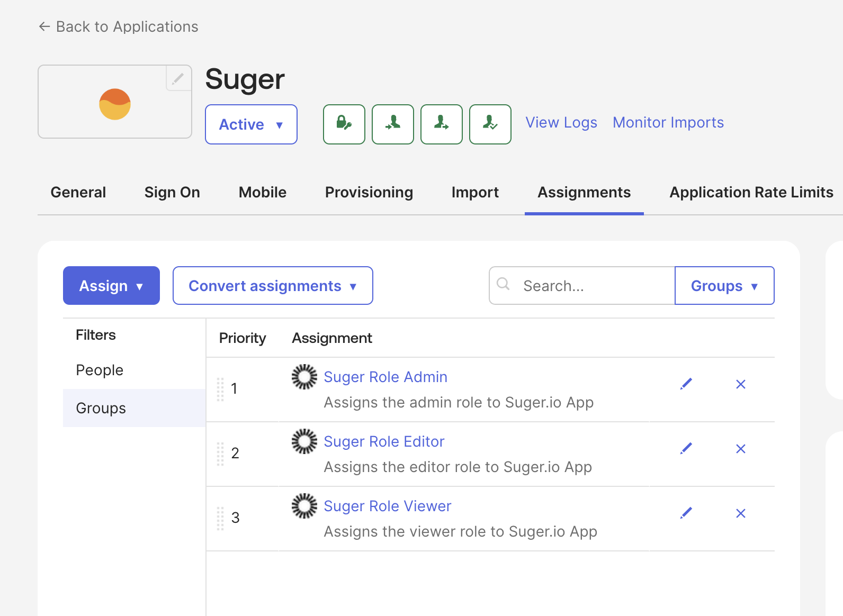Open the View Logs link
The height and width of the screenshot is (616, 843).
point(561,123)
